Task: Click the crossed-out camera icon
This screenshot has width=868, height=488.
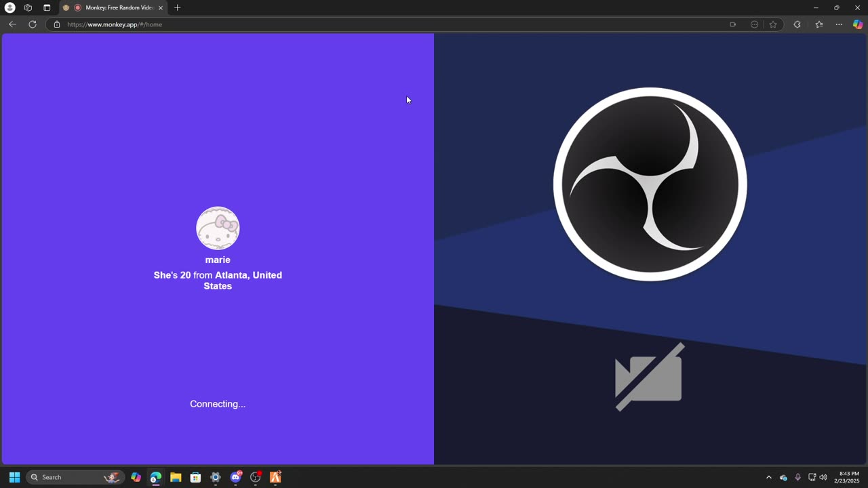Action: tap(649, 376)
